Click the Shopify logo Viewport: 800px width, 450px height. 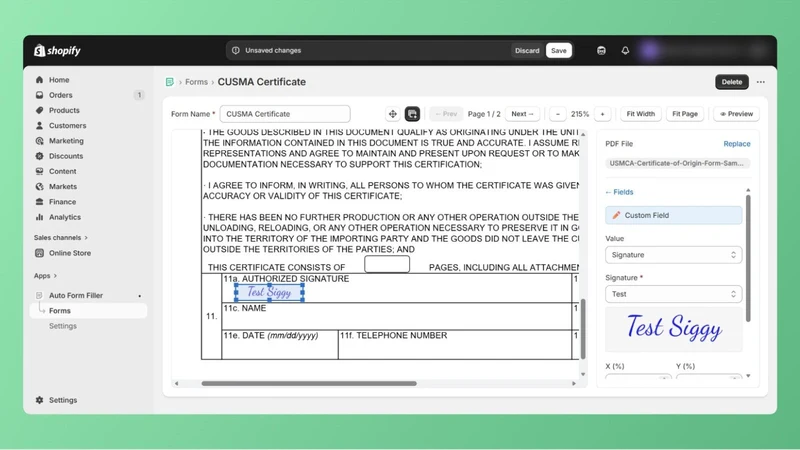tap(57, 51)
